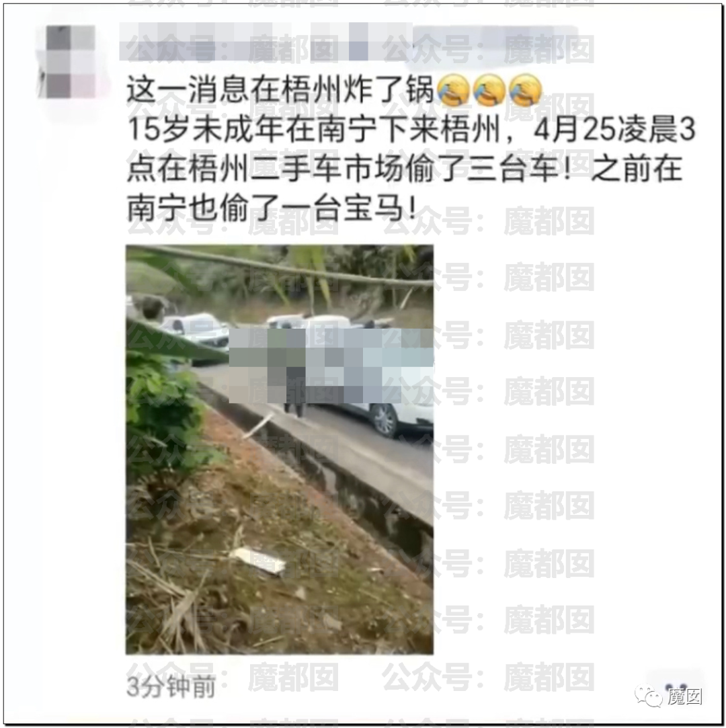Screen dimensions: 726x728
Task: Click the white car wheel in the photo
Action: pos(385,420)
